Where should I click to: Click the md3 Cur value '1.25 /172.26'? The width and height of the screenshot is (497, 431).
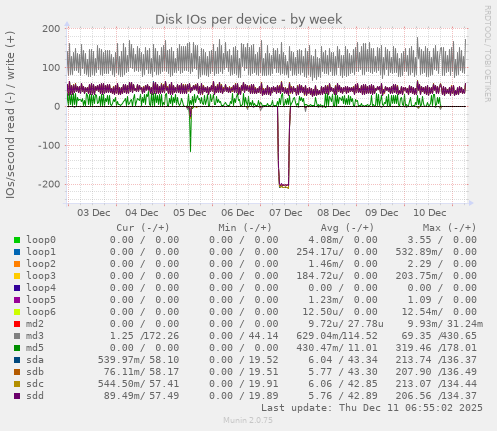tap(144, 336)
